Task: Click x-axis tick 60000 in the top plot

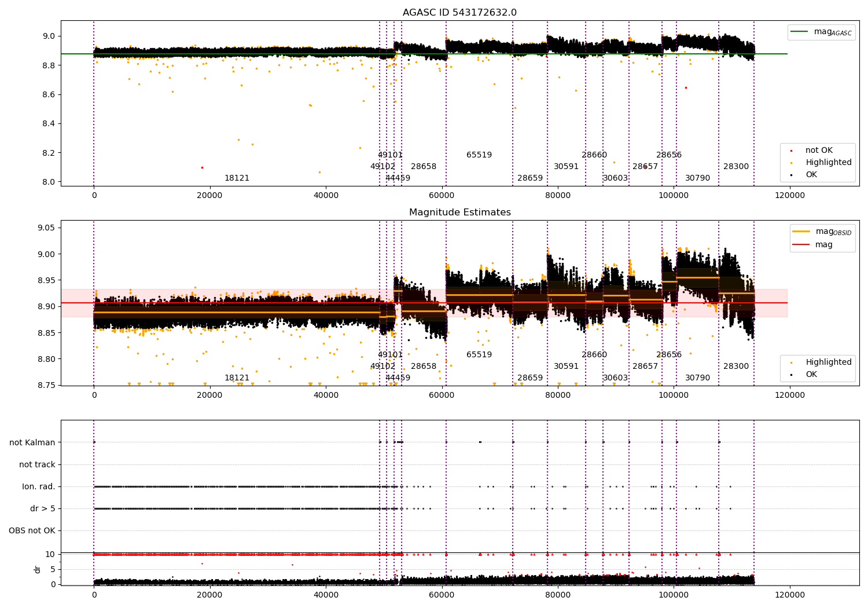Action: pyautogui.click(x=442, y=195)
